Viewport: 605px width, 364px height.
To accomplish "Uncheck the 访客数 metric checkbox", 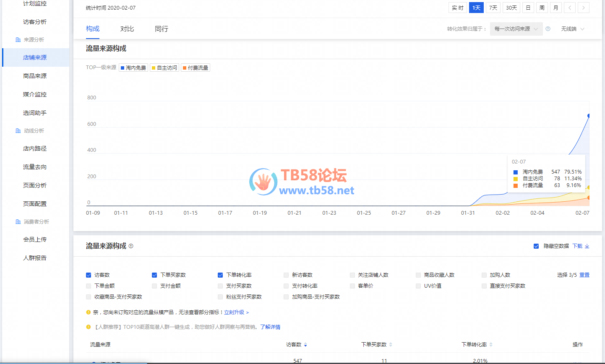I will (89, 275).
